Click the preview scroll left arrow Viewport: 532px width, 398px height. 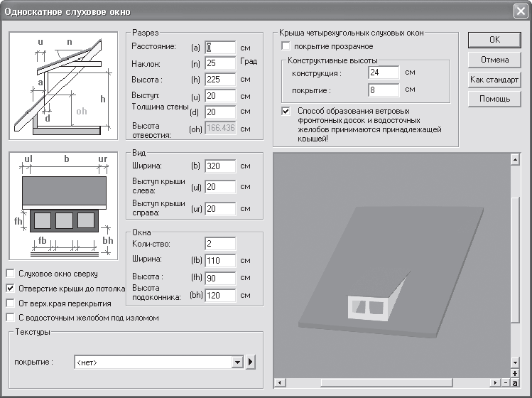pyautogui.click(x=278, y=383)
